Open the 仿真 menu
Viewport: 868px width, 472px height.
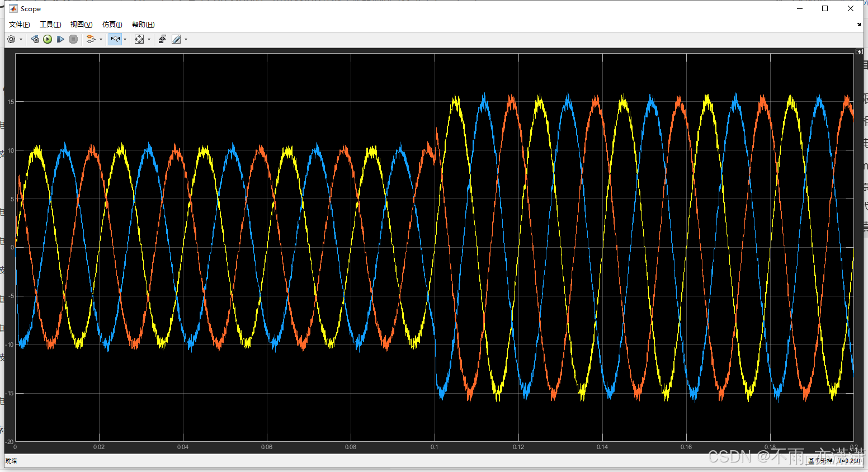click(112, 24)
